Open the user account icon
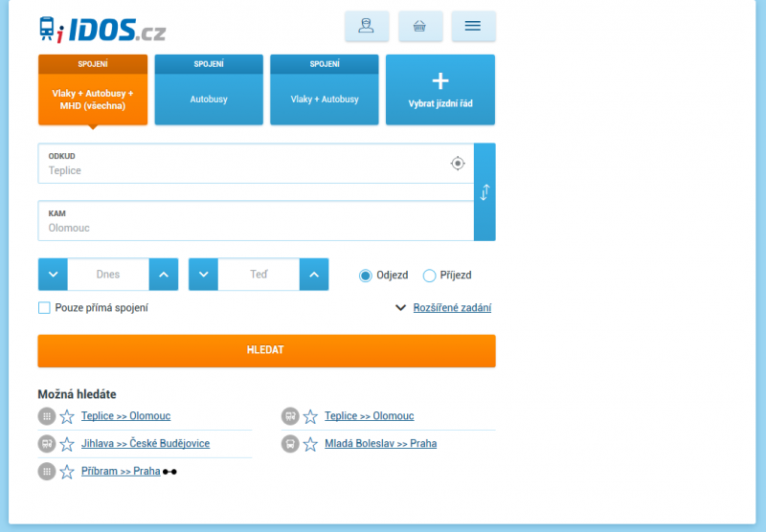The image size is (766, 532). click(x=367, y=26)
